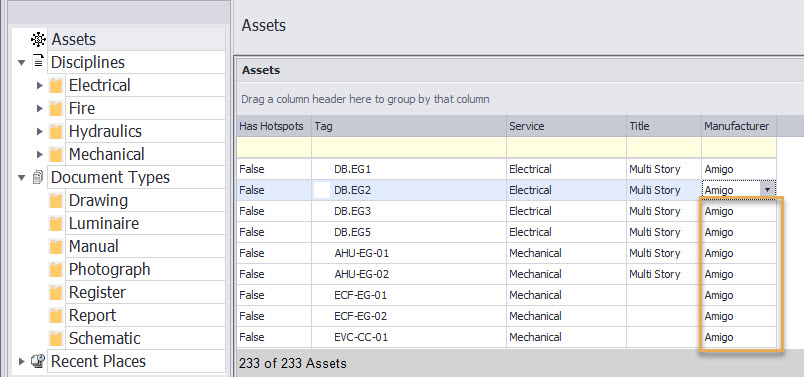
Task: Select the Register document type
Action: tap(97, 292)
